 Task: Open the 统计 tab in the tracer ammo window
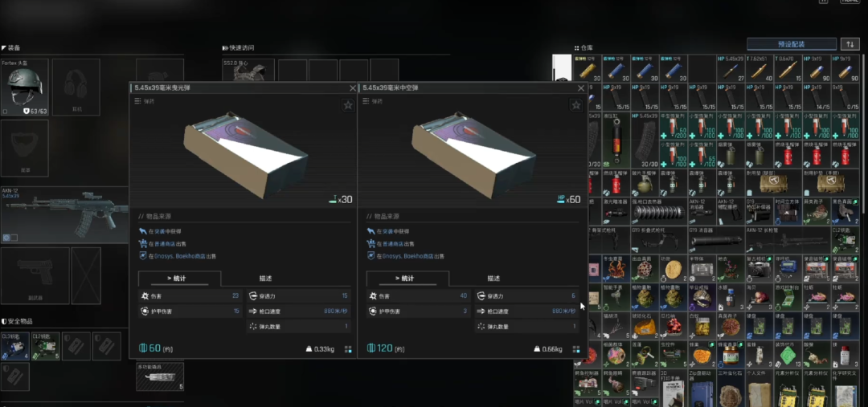179,279
